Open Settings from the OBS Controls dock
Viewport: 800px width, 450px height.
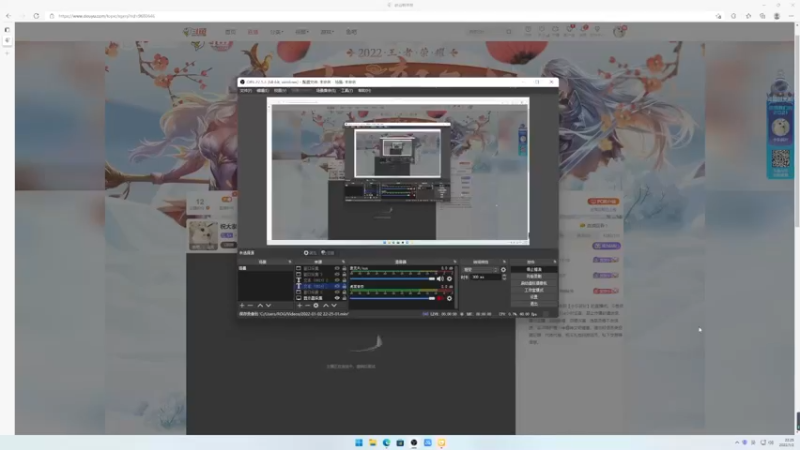(534, 296)
